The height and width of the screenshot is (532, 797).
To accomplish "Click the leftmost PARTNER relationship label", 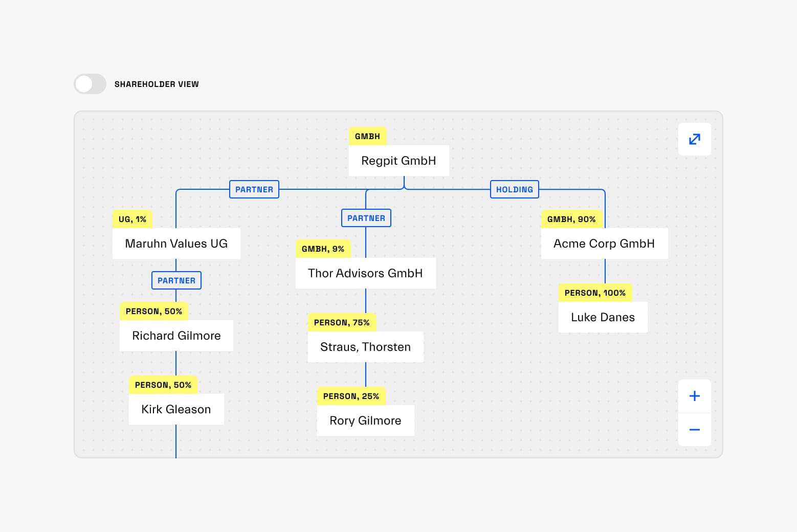I will click(x=254, y=189).
